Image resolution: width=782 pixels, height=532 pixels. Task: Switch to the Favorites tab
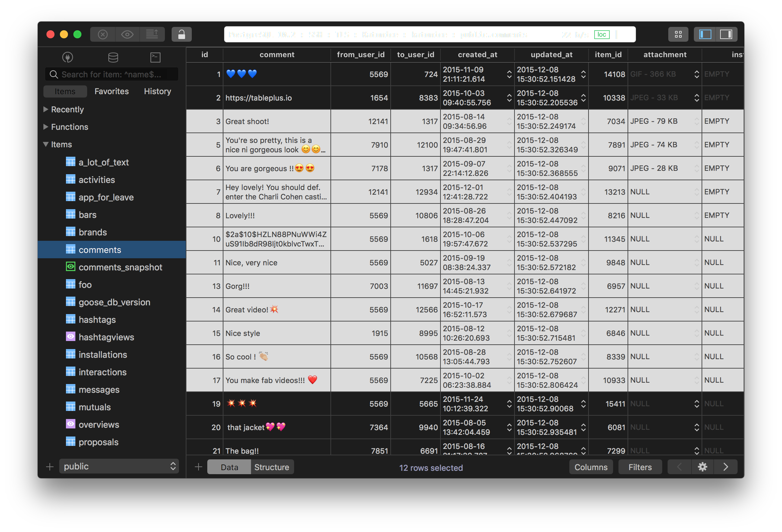click(111, 91)
